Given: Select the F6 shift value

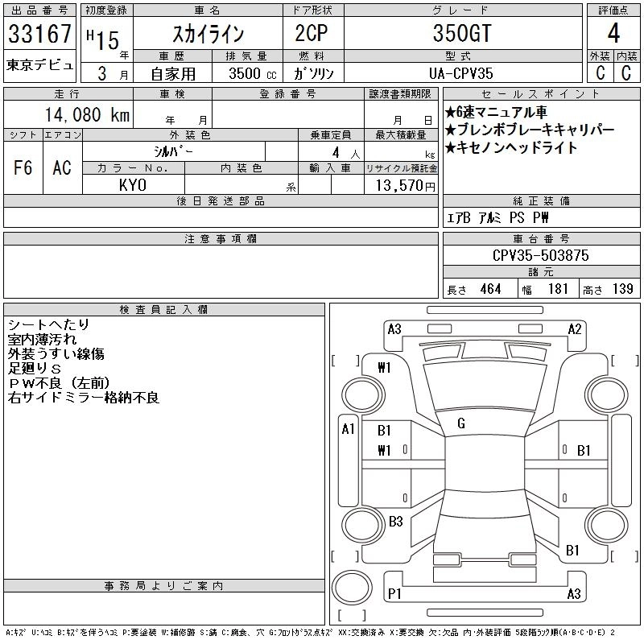Looking at the screenshot, I should tap(23, 167).
